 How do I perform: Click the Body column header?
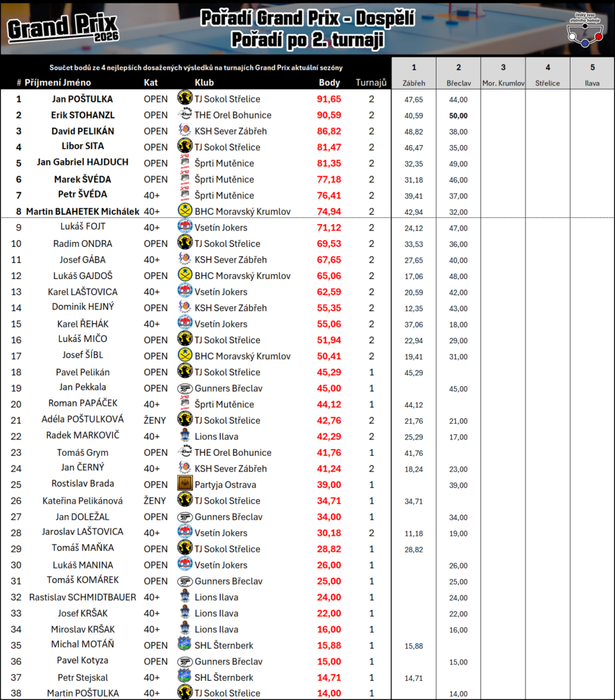[x=329, y=83]
